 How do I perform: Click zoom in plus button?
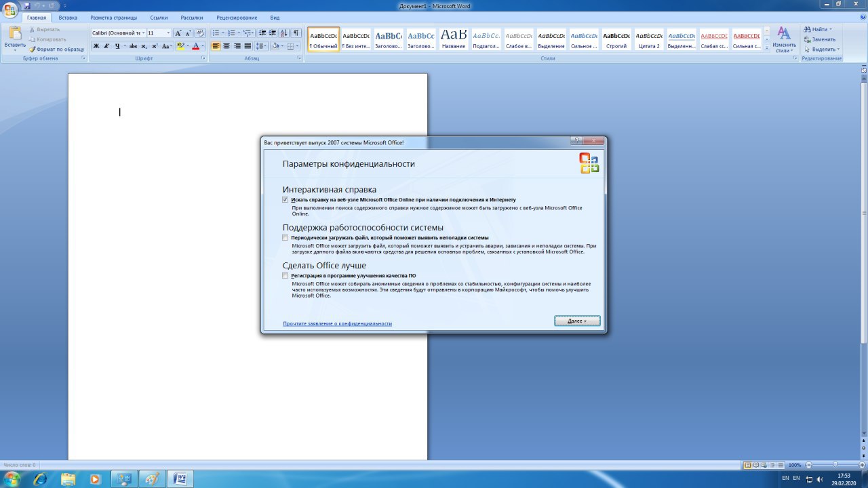tap(863, 465)
